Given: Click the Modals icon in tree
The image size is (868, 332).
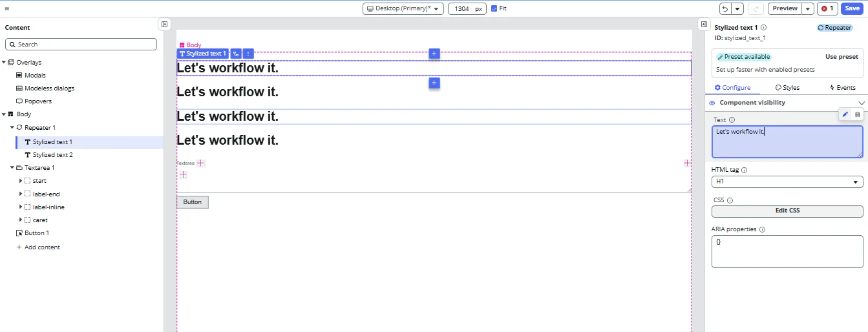Looking at the screenshot, I should (19, 76).
